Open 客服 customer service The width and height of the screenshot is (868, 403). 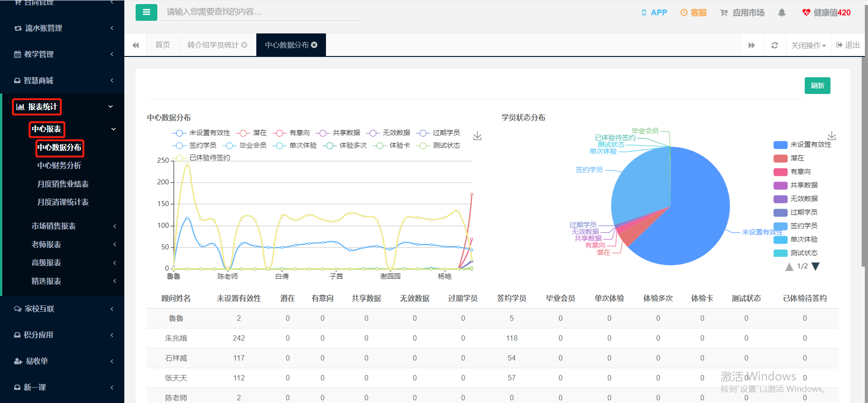(693, 13)
